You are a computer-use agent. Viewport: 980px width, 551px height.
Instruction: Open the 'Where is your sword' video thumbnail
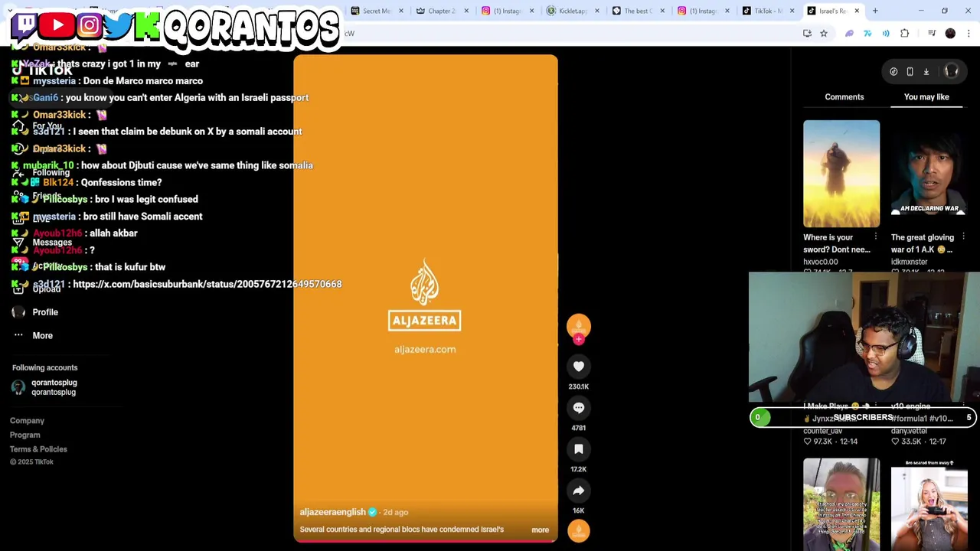841,174
